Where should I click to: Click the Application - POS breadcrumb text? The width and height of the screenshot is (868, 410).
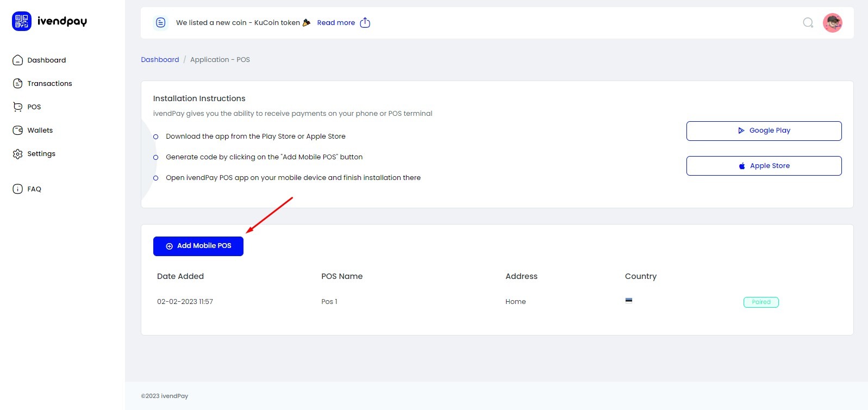[x=220, y=60]
